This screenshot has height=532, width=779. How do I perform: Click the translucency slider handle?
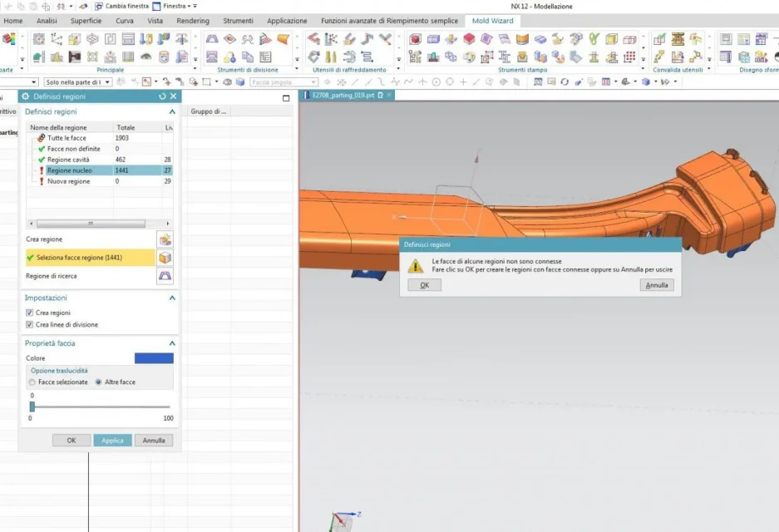pos(32,406)
